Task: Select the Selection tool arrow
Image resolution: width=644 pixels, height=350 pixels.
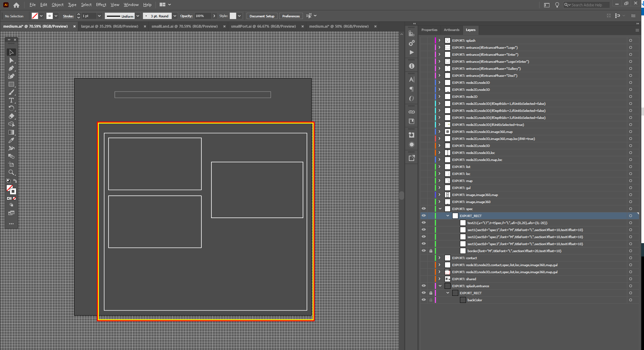Action: tap(11, 52)
